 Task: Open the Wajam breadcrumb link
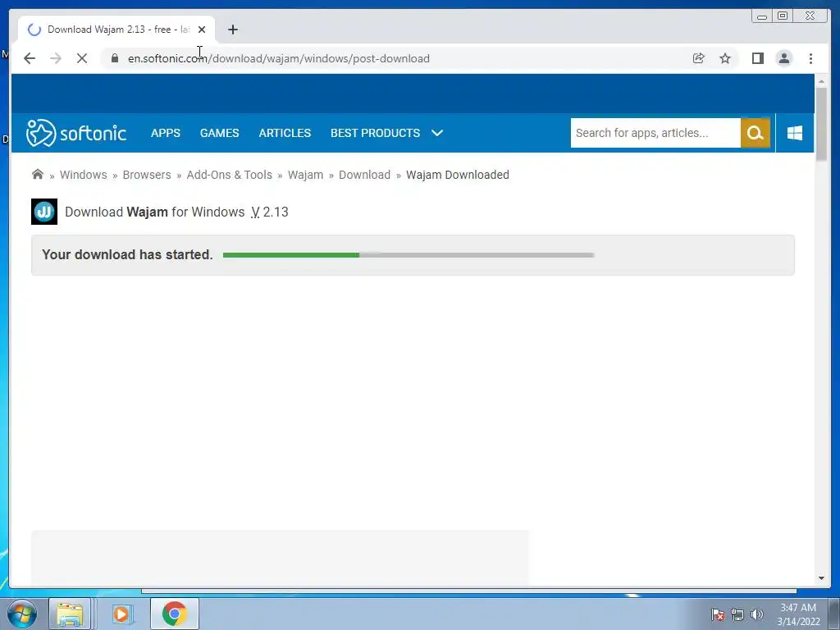(305, 175)
